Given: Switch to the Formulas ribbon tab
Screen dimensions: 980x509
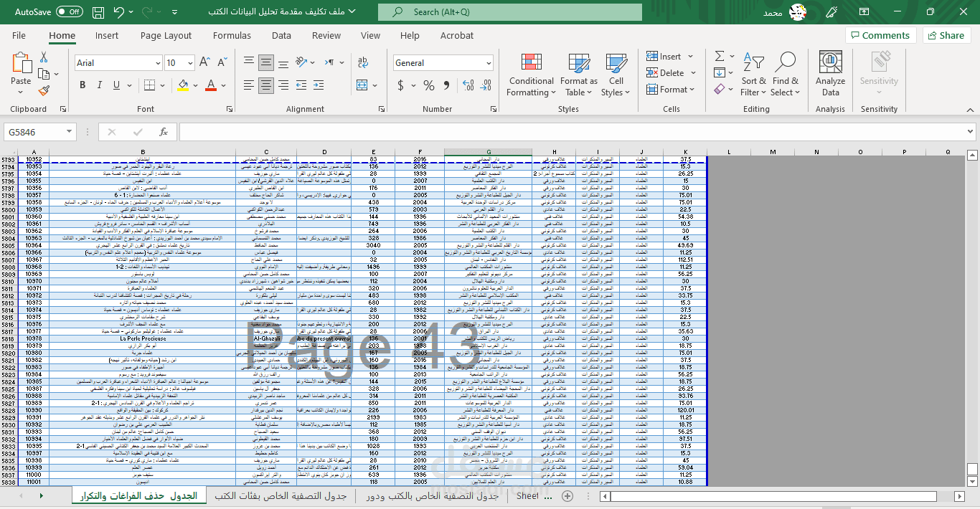Looking at the screenshot, I should pyautogui.click(x=232, y=34).
